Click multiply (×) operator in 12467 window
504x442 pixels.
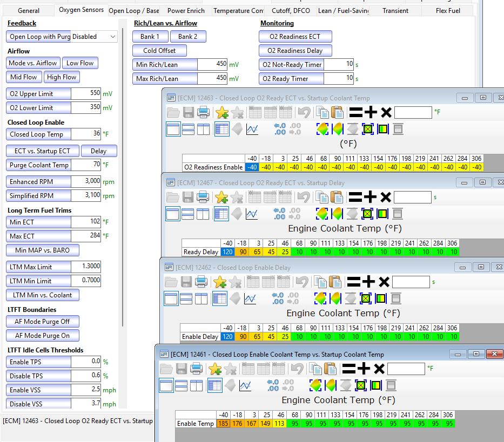[386, 197]
